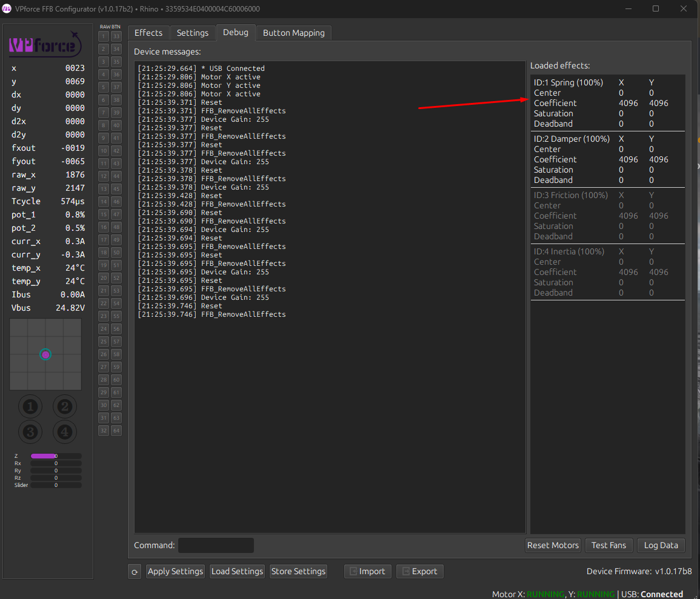Click the Ibus 0.00A reading
This screenshot has width=700, height=599.
coord(48,294)
